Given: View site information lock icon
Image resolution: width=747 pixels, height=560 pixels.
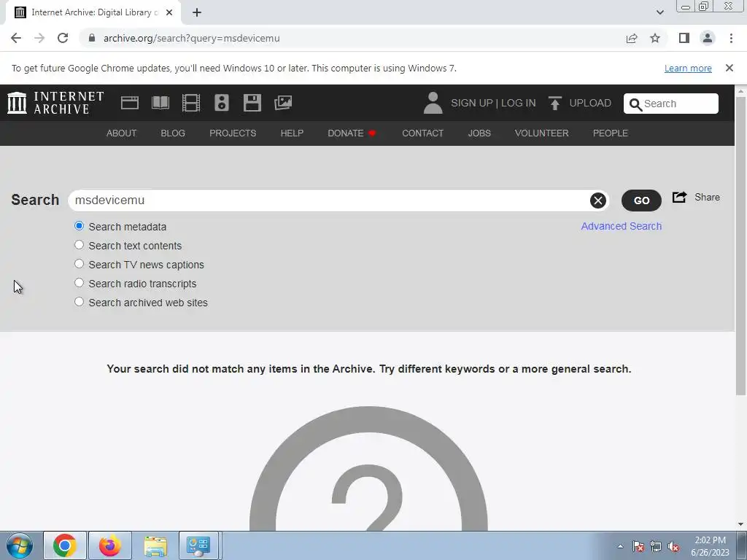Looking at the screenshot, I should 92,38.
